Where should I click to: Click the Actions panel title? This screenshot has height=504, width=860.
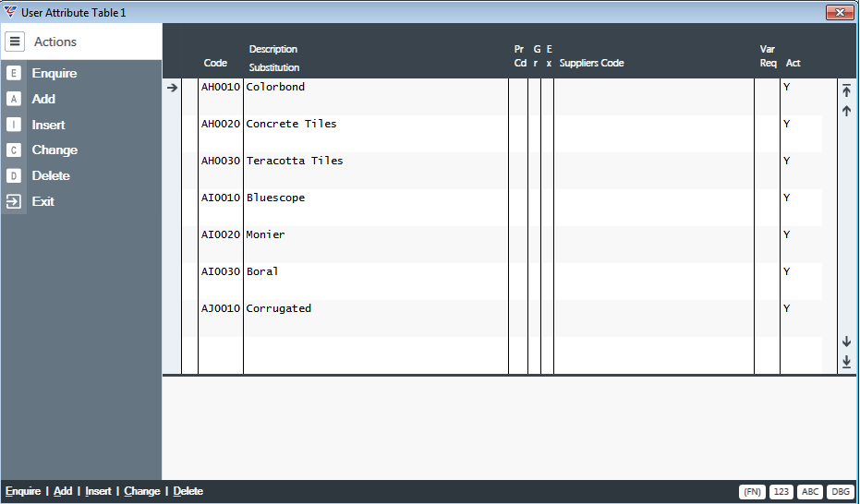(x=55, y=42)
